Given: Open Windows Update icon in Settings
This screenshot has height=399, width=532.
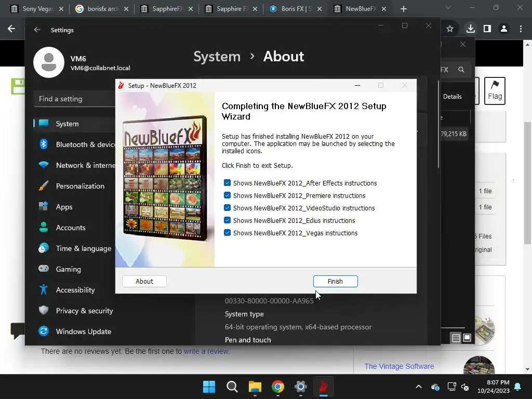Looking at the screenshot, I should pos(44,331).
